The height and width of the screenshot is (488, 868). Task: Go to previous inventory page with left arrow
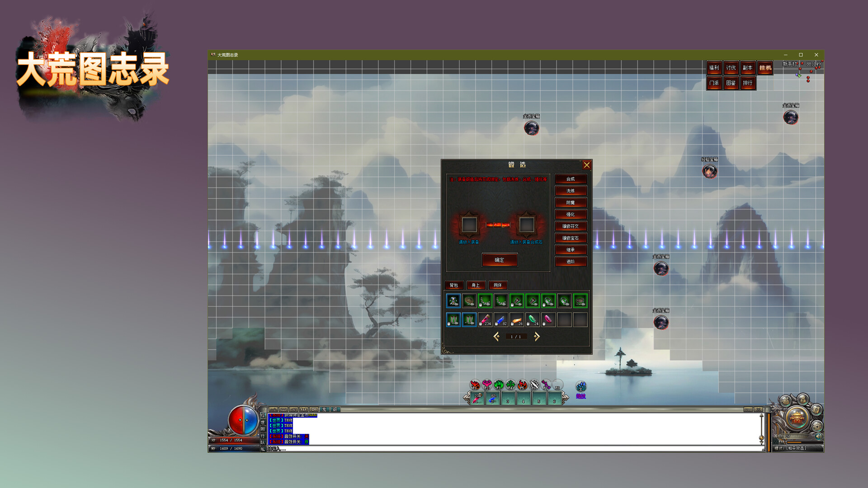(496, 336)
